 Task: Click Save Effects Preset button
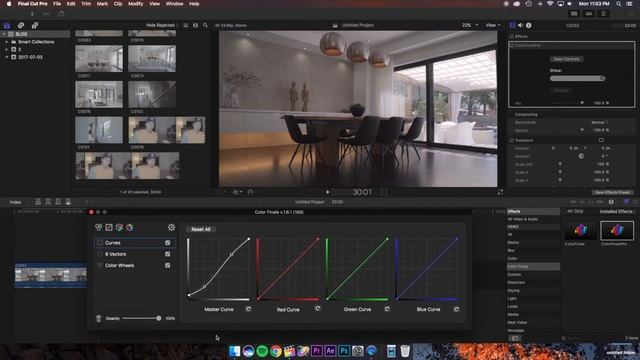click(612, 192)
